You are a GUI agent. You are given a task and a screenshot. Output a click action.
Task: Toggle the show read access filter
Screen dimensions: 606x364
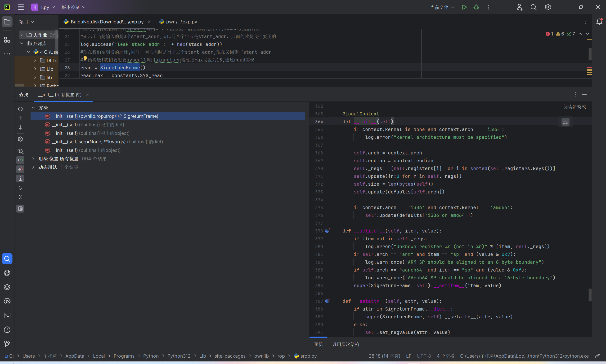[20, 160]
